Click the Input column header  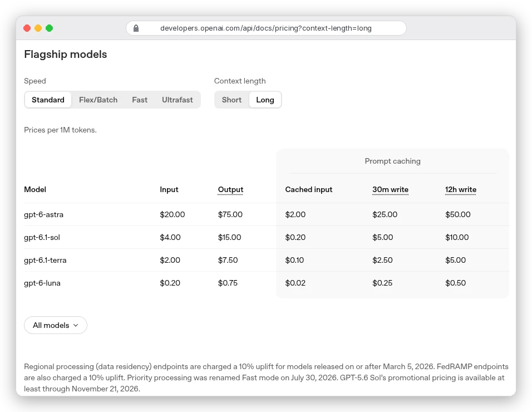pyautogui.click(x=169, y=189)
